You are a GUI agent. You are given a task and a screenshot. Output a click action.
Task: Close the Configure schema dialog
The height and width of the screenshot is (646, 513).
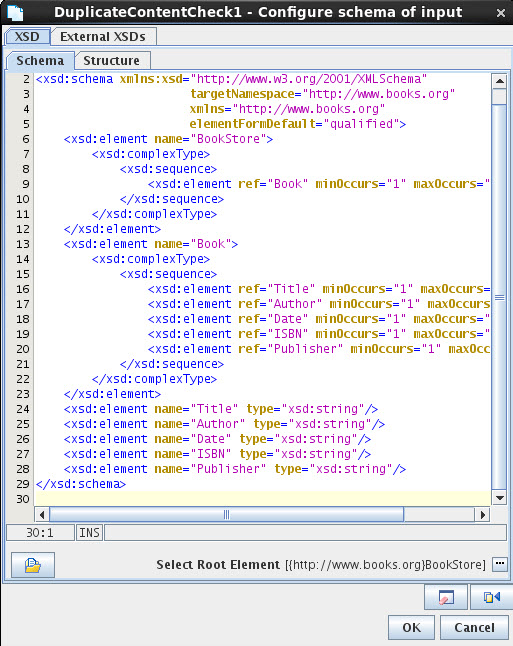click(x=501, y=13)
